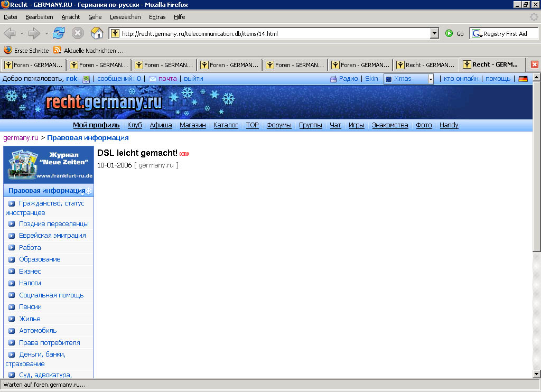Open the Форумы navigation link
This screenshot has width=541, height=392.
(x=279, y=125)
